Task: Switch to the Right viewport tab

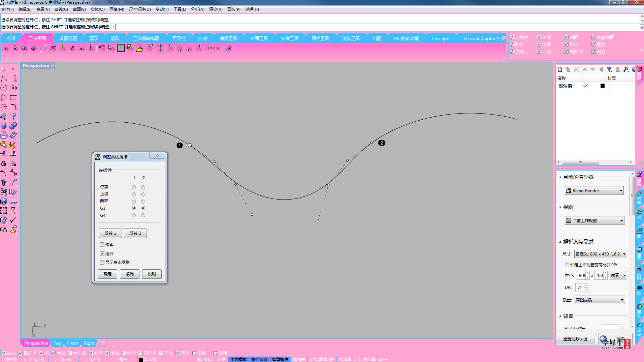Action: click(x=89, y=343)
